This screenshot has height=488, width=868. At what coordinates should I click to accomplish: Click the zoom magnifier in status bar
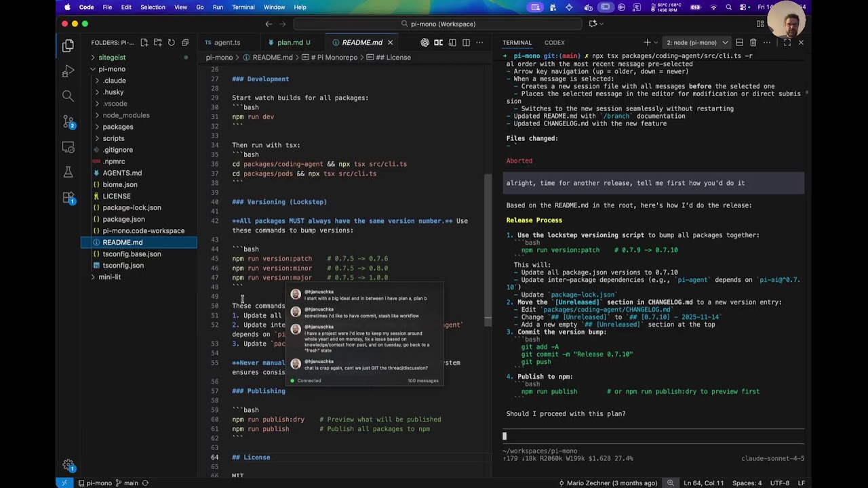[671, 483]
